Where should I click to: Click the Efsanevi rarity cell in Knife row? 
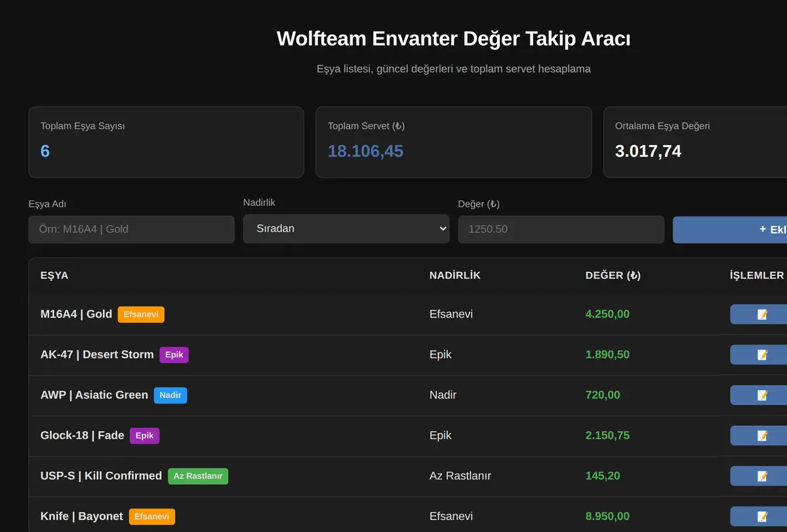click(x=451, y=517)
